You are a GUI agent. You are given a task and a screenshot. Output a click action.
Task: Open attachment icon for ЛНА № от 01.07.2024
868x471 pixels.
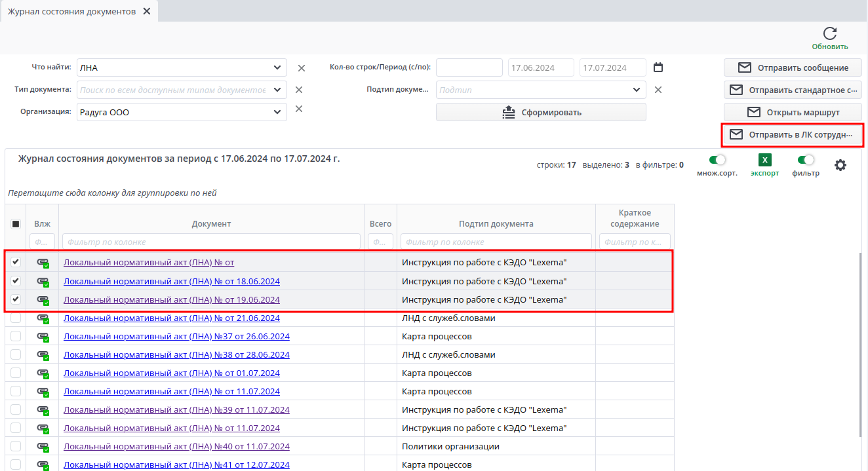point(43,373)
